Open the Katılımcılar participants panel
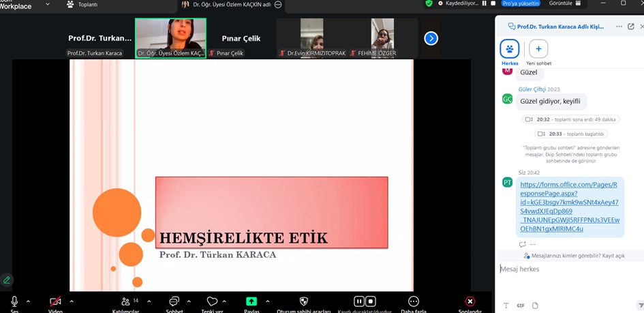Image resolution: width=644 pixels, height=313 pixels. [x=125, y=301]
